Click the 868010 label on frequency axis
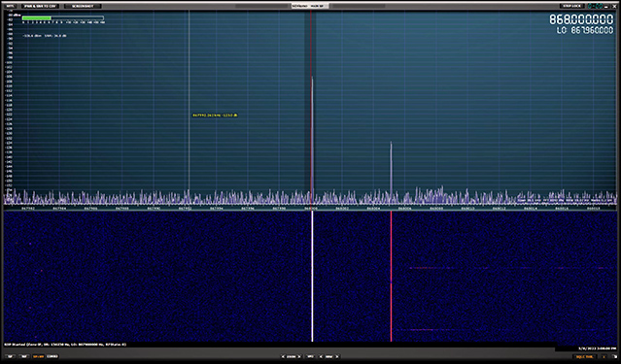This screenshot has height=364, width=621. 467,208
